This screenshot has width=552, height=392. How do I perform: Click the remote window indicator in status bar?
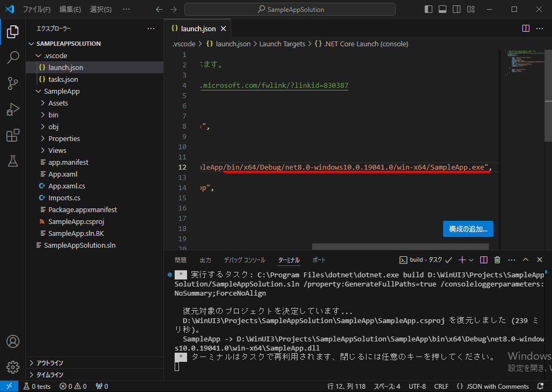9,386
